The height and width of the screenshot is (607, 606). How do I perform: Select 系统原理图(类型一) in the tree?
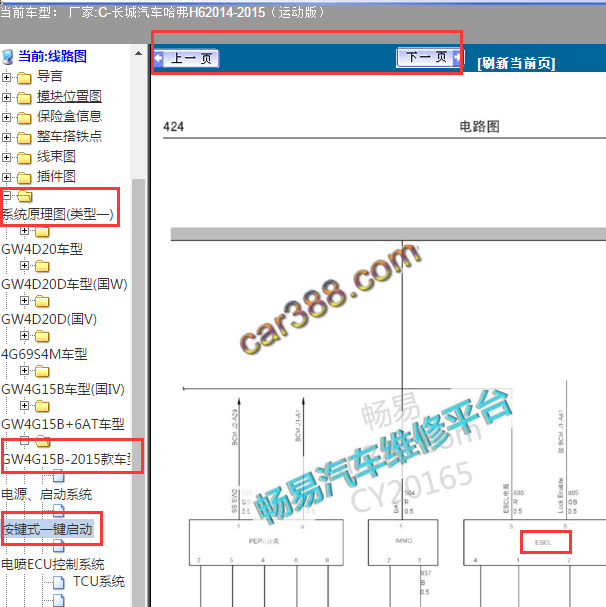58,214
